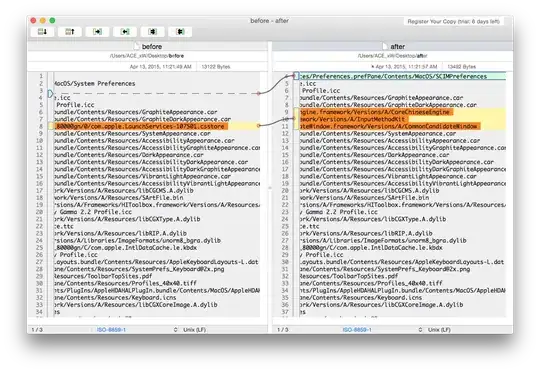This screenshot has height=372, width=540.
Task: Click left pane GraphiteAppearance.car line 6
Action: [x=136, y=112]
